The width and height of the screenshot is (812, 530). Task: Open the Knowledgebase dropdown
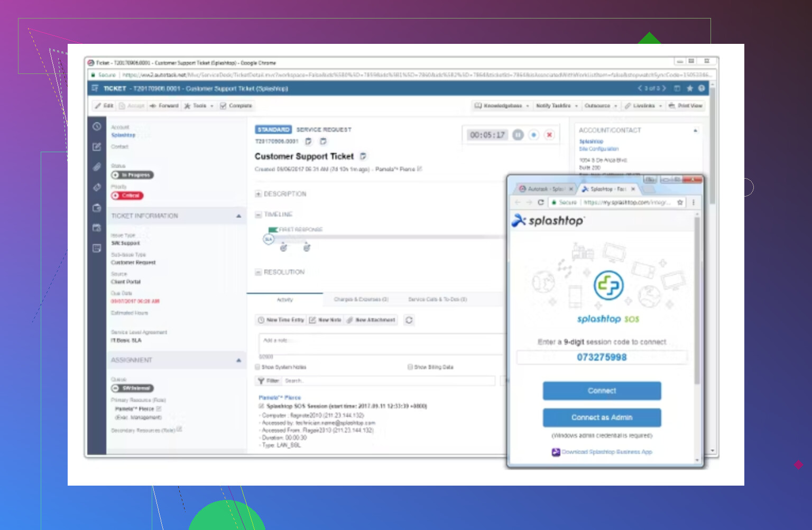point(501,106)
